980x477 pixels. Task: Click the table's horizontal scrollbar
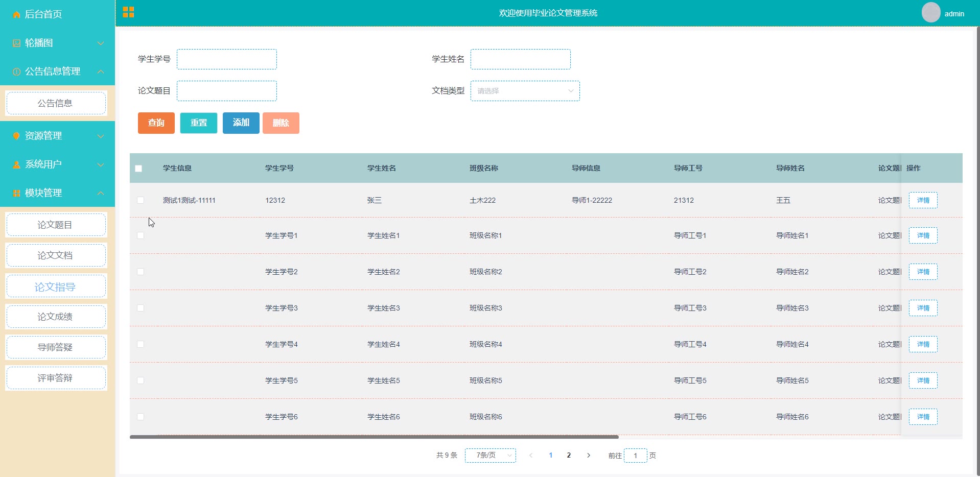coord(374,437)
